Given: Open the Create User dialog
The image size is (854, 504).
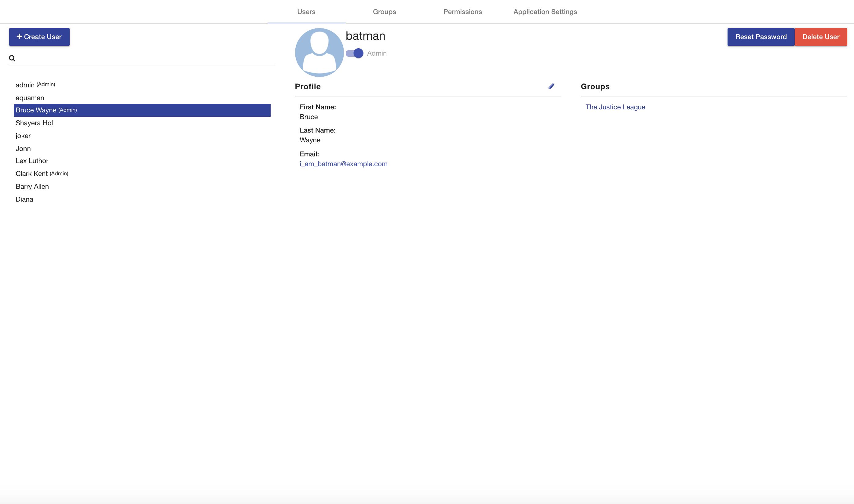Looking at the screenshot, I should [39, 37].
